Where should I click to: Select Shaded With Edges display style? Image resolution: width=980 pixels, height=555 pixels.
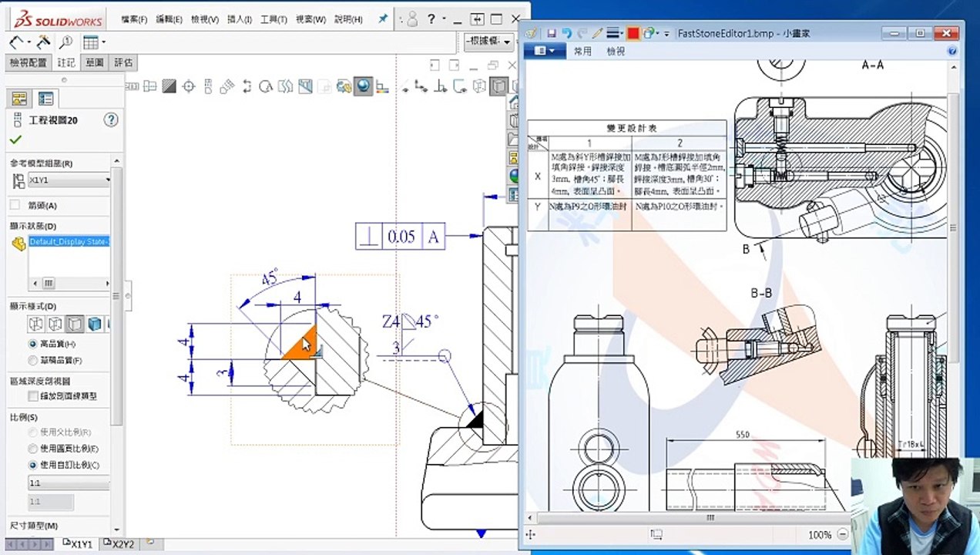(x=94, y=324)
